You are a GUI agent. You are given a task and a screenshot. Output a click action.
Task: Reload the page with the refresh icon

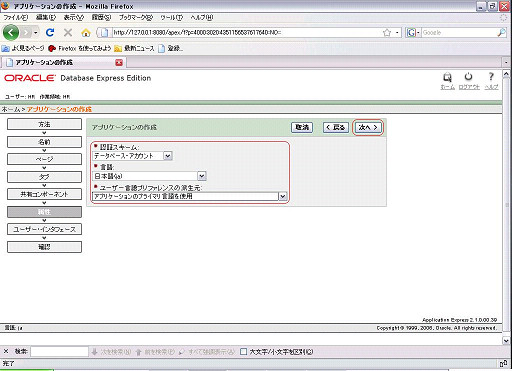50,33
